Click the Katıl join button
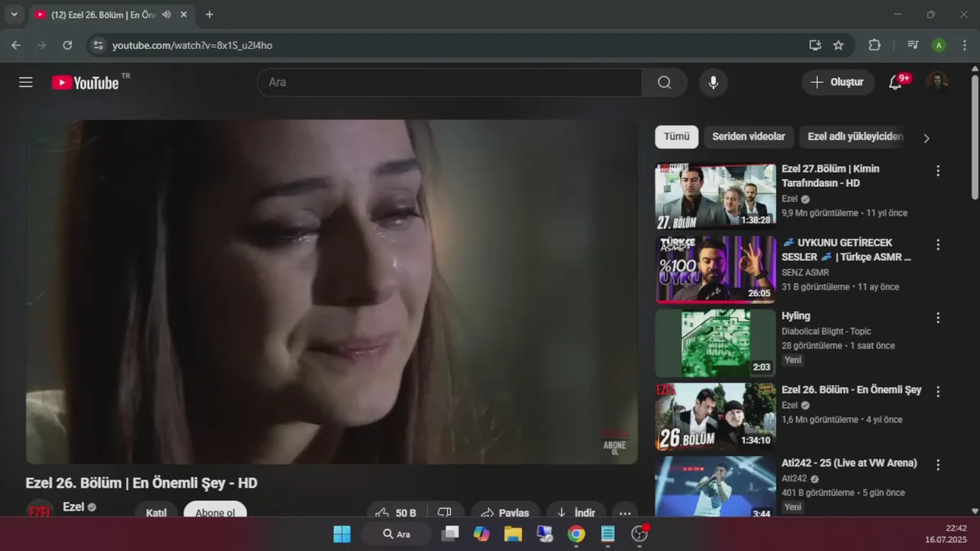The width and height of the screenshot is (980, 551). (x=156, y=511)
